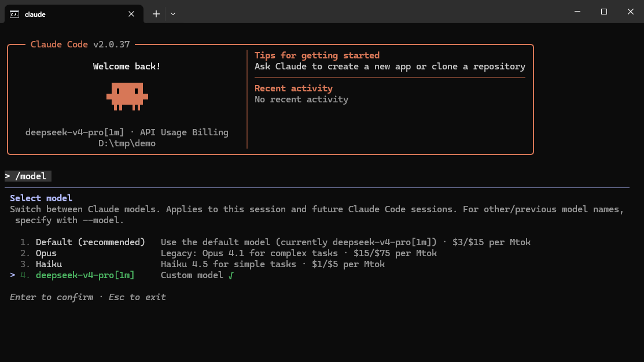The width and height of the screenshot is (644, 362).
Task: Click the 'Welcome back!' text
Action: click(127, 67)
